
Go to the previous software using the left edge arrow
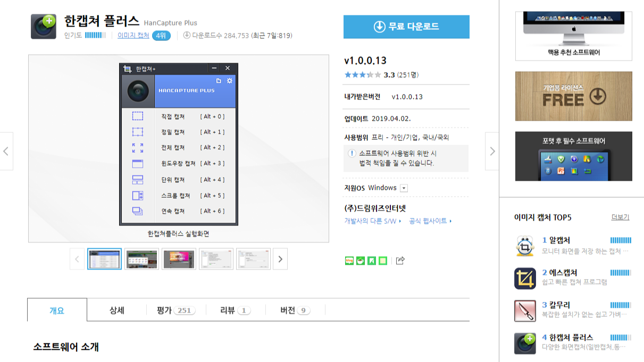6,151
